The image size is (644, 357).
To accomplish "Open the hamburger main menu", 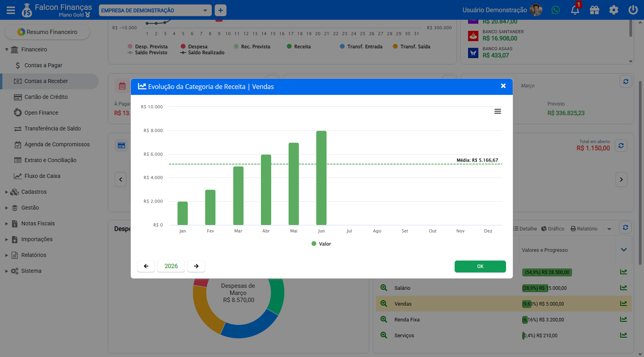I will pos(11,10).
